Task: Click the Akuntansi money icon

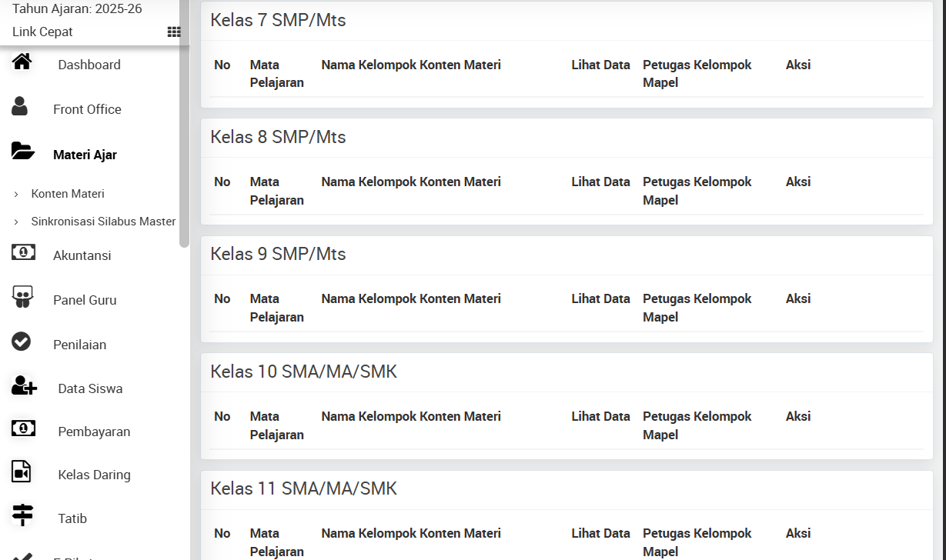Action: [x=23, y=252]
